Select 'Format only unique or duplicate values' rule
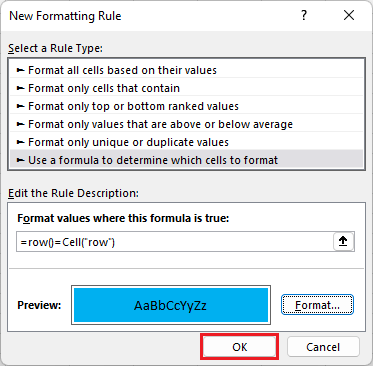The width and height of the screenshot is (373, 366). (186, 142)
